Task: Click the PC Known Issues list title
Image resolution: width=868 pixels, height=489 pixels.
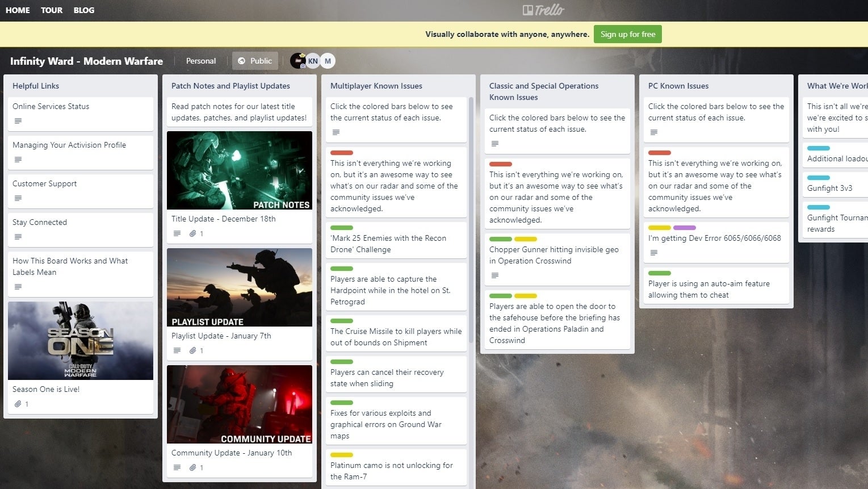Action: 678,86
